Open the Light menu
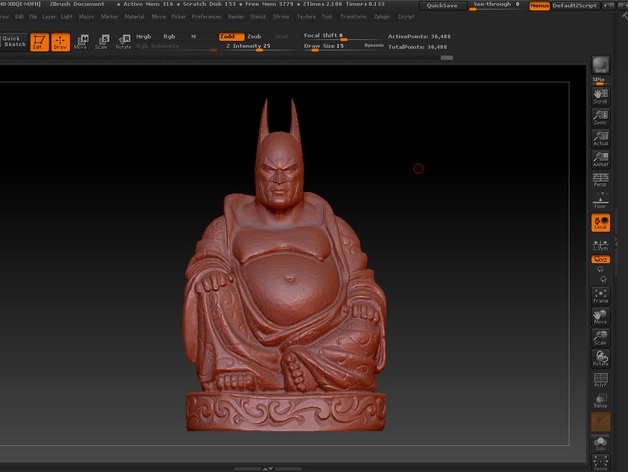The height and width of the screenshot is (472, 628). [67, 17]
